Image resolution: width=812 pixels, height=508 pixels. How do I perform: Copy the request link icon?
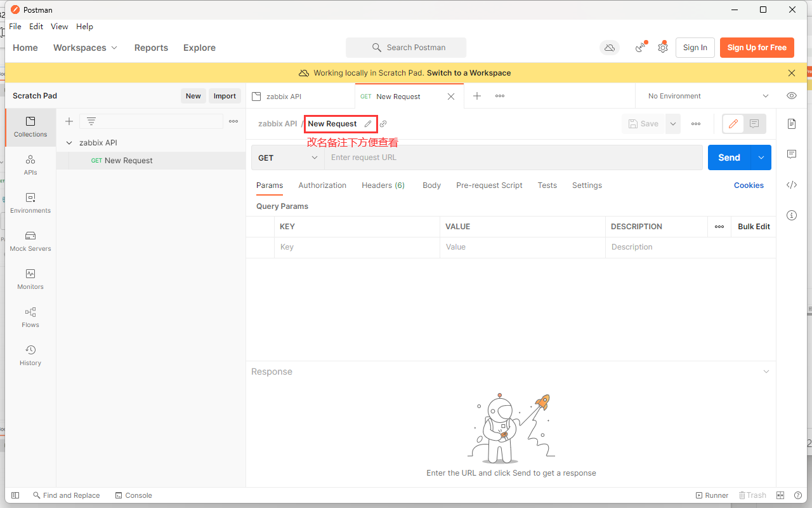383,124
